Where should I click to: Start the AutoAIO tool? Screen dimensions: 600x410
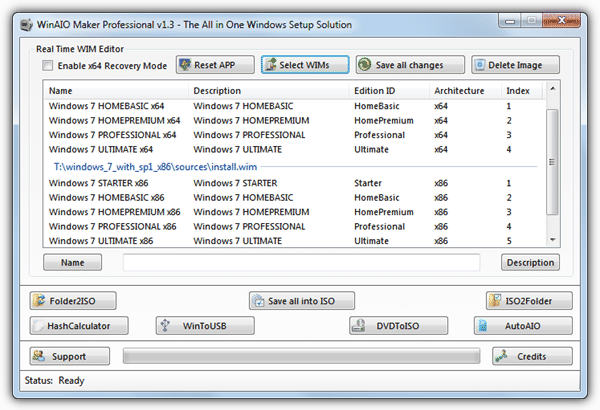coord(523,326)
